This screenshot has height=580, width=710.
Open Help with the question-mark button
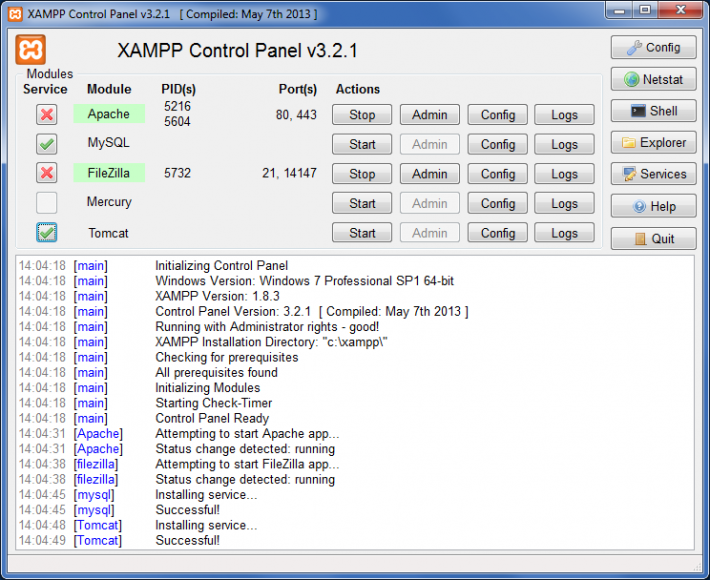click(x=653, y=206)
